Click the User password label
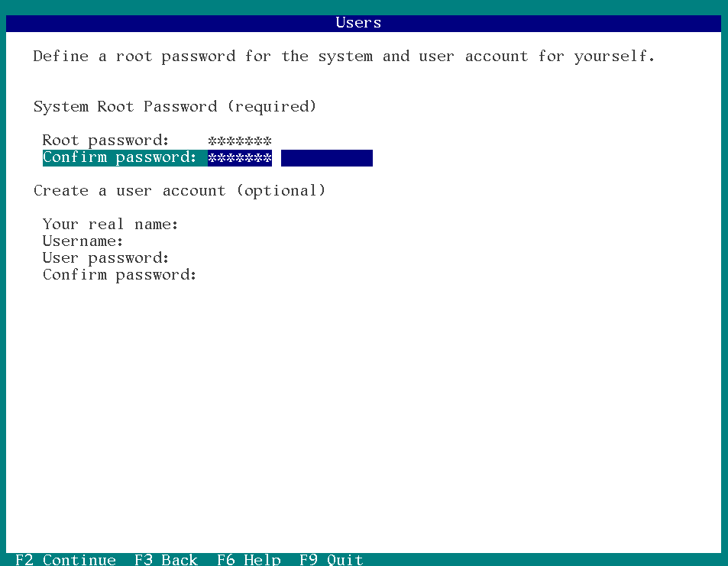 [x=106, y=258]
